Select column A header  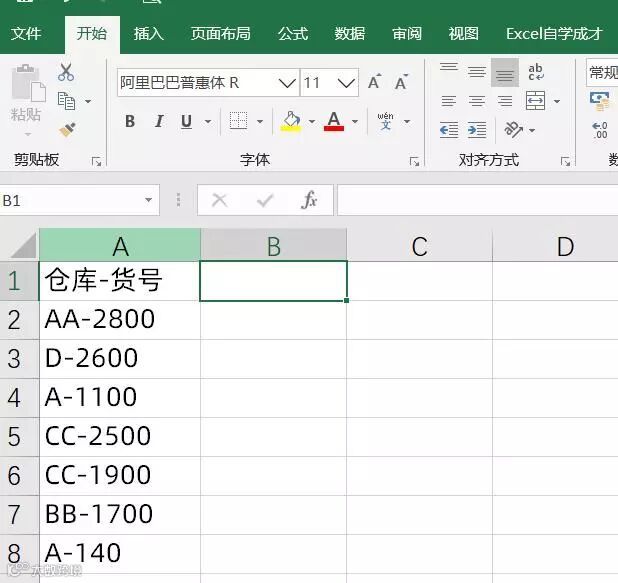(x=120, y=245)
